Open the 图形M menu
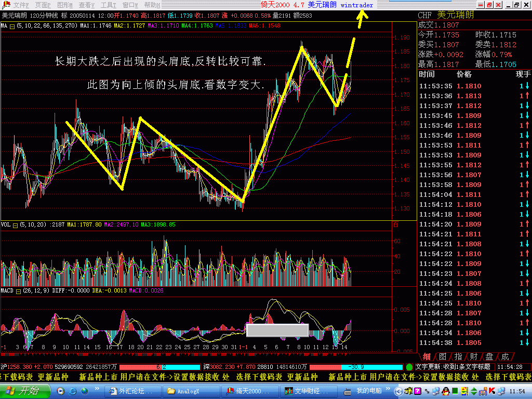The width and height of the screenshot is (532, 399). tap(64, 5)
